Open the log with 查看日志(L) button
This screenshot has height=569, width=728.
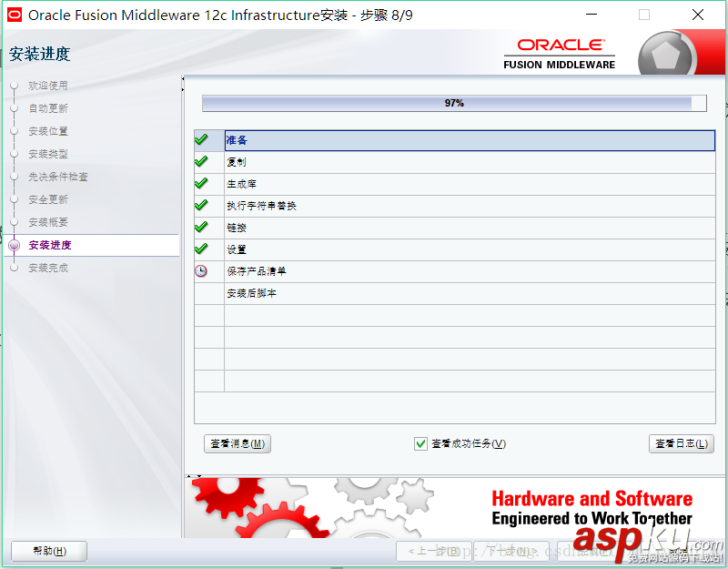681,443
